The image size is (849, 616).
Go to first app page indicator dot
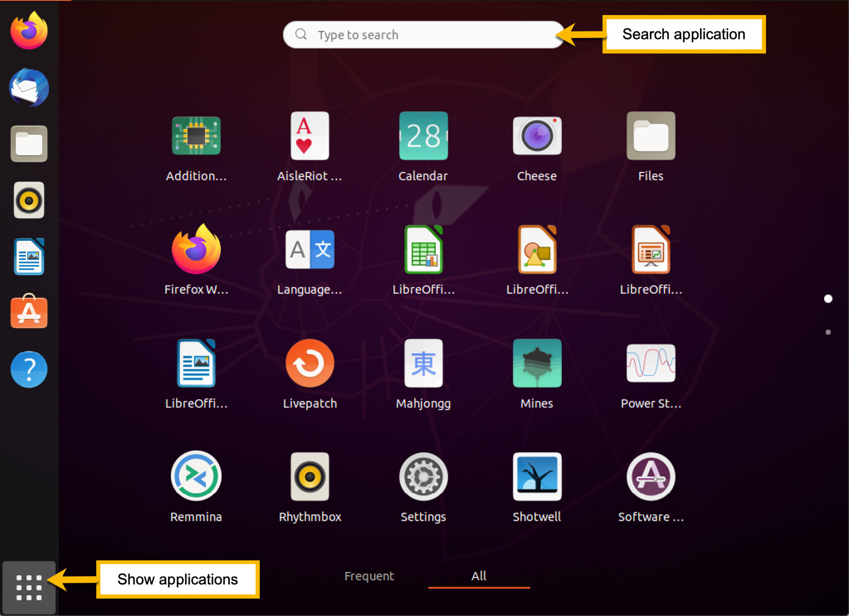click(x=828, y=299)
